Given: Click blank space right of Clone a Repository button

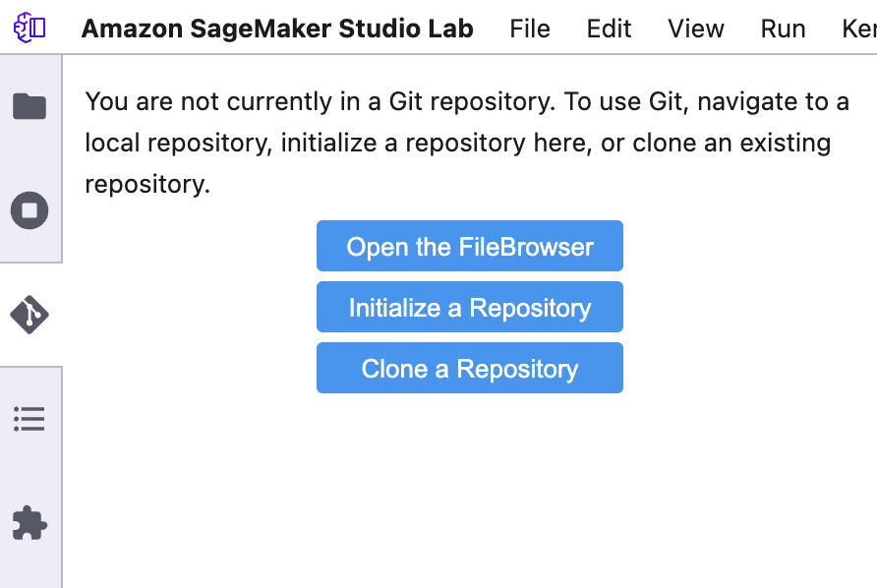Looking at the screenshot, I should coord(749,368).
